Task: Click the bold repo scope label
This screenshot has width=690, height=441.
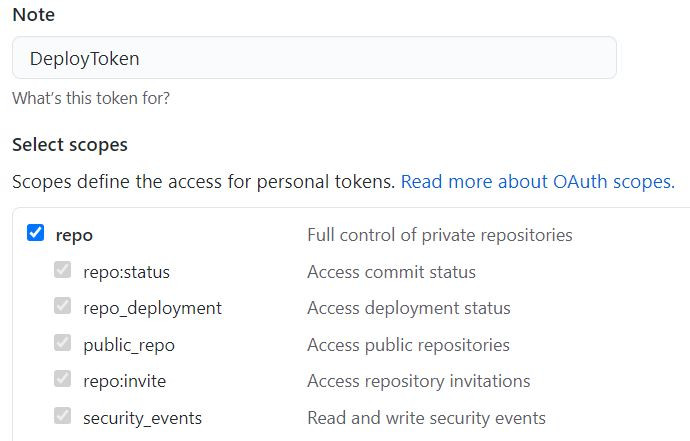Action: click(x=74, y=235)
